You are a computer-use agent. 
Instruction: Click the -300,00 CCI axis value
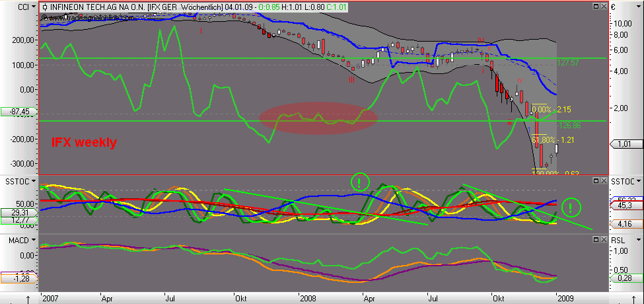click(x=21, y=163)
